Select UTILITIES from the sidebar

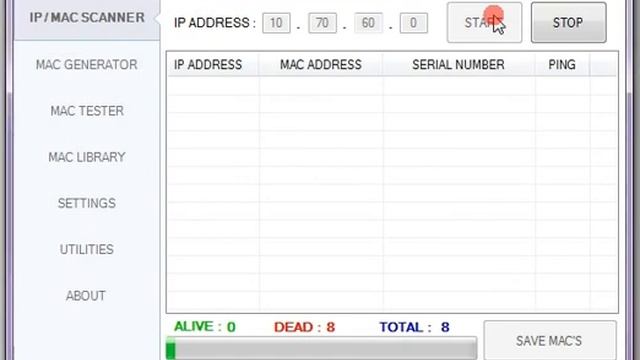pyautogui.click(x=87, y=249)
